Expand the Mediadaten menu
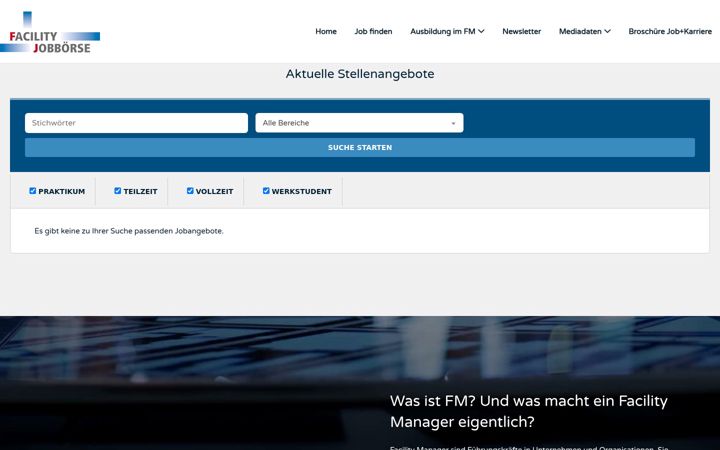 [585, 31]
